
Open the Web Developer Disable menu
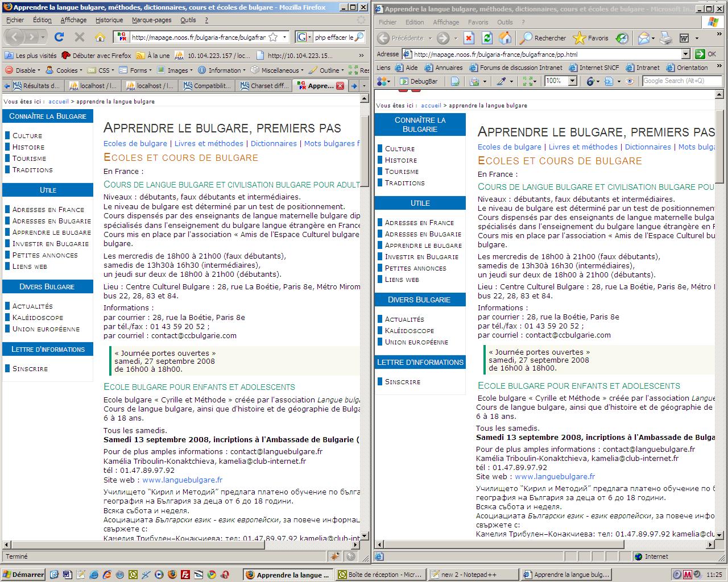pos(23,70)
